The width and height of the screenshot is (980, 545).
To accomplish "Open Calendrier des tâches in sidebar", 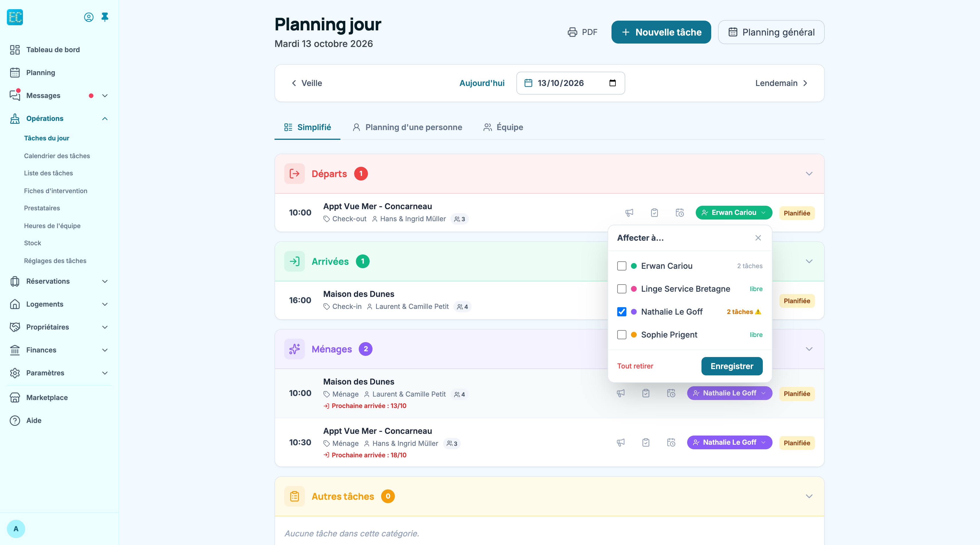I will click(x=57, y=156).
